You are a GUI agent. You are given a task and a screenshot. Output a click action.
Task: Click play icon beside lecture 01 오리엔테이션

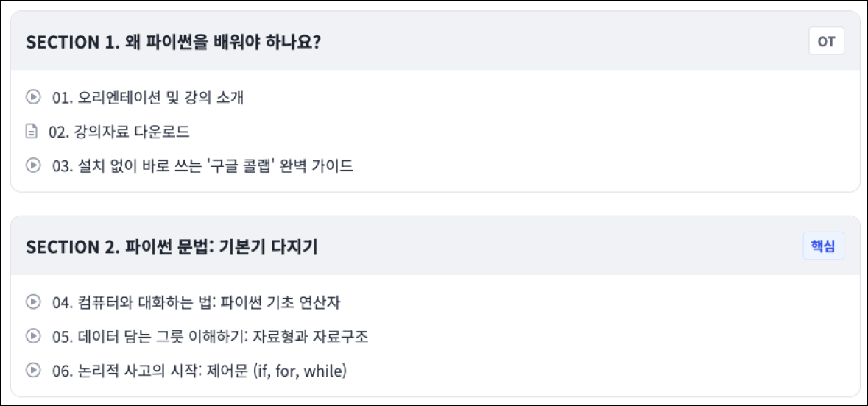tap(32, 96)
